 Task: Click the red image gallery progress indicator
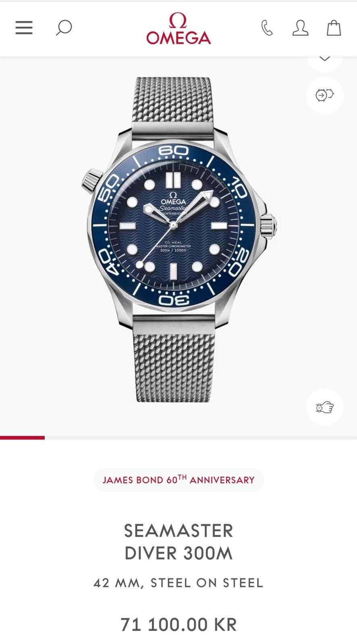point(22,438)
